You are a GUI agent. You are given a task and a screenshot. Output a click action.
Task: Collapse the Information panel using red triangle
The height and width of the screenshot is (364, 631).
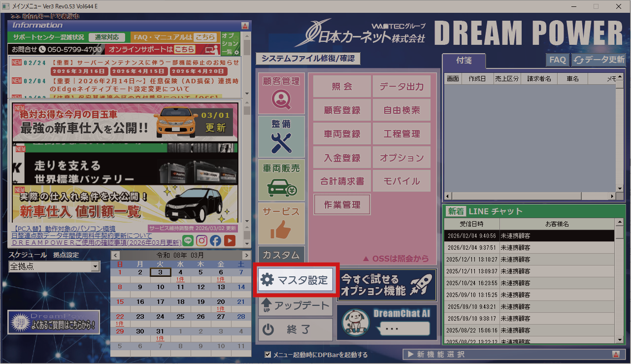(x=245, y=26)
